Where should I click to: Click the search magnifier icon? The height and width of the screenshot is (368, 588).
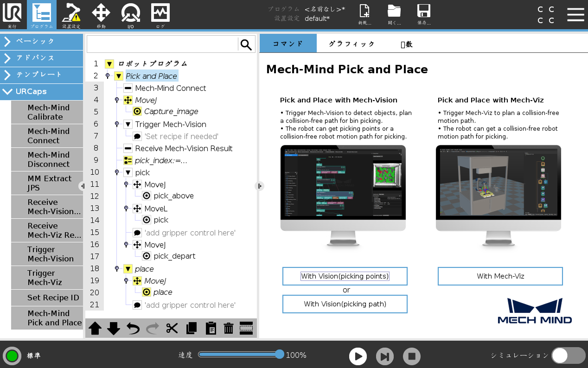pyautogui.click(x=246, y=44)
